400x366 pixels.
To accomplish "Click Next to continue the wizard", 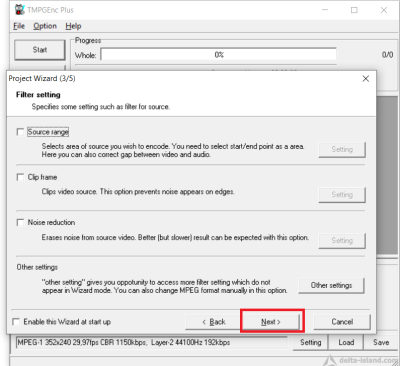I will coord(271,322).
